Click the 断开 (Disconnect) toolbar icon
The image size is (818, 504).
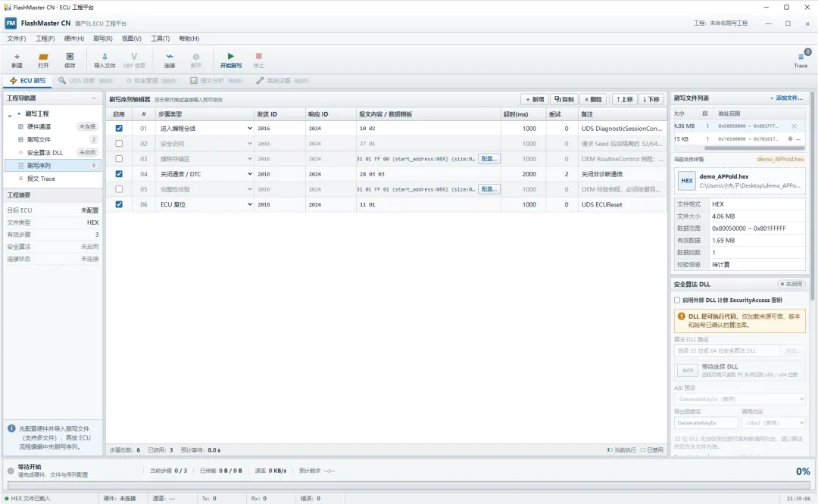coord(195,56)
